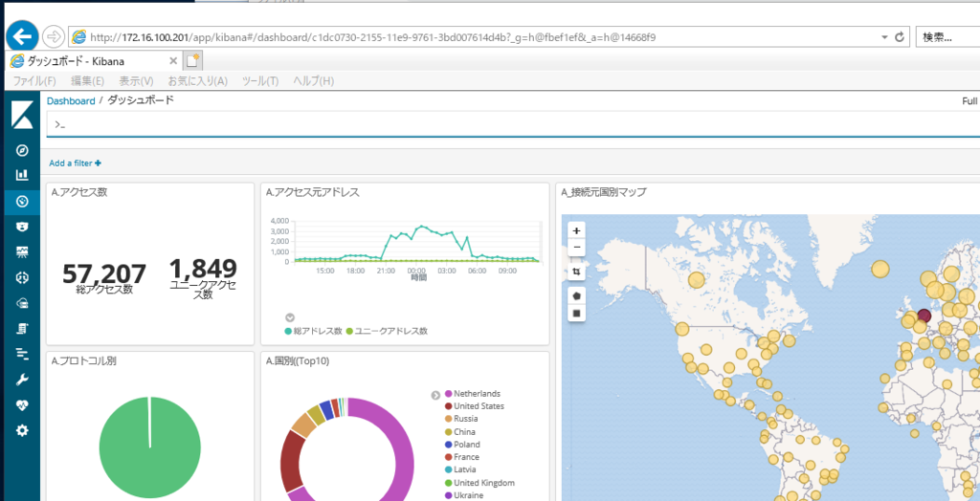Open Infrastructure from the sidebar
This screenshot has width=980, height=501.
[x=22, y=303]
